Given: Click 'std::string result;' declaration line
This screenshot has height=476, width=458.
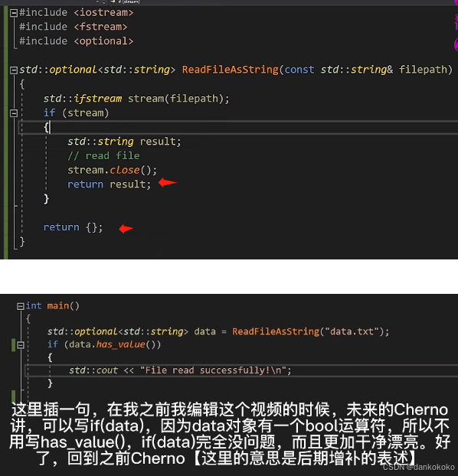Looking at the screenshot, I should 124,142.
